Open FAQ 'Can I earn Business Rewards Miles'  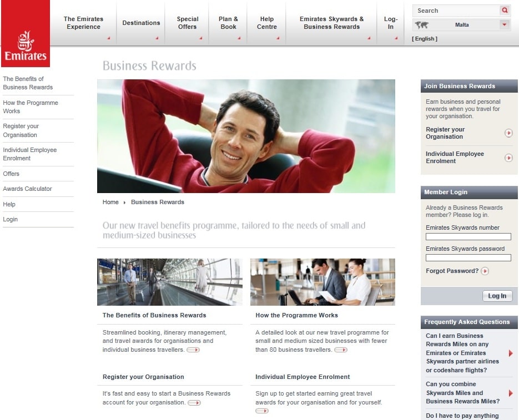462,353
